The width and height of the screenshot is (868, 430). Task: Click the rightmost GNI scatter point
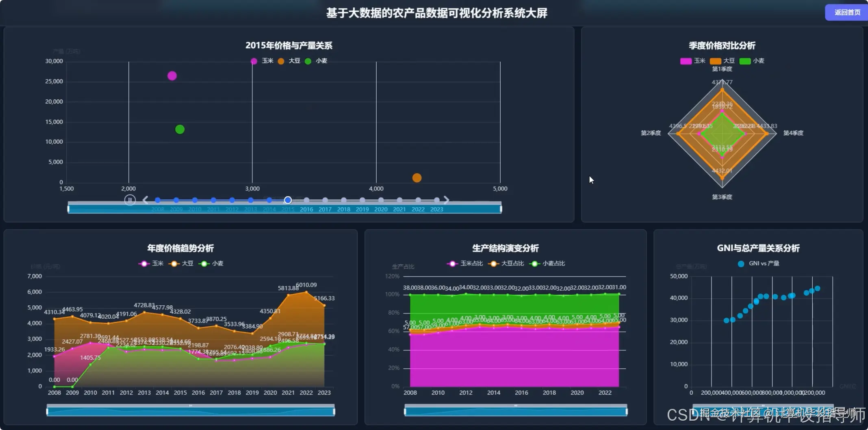[x=818, y=289]
